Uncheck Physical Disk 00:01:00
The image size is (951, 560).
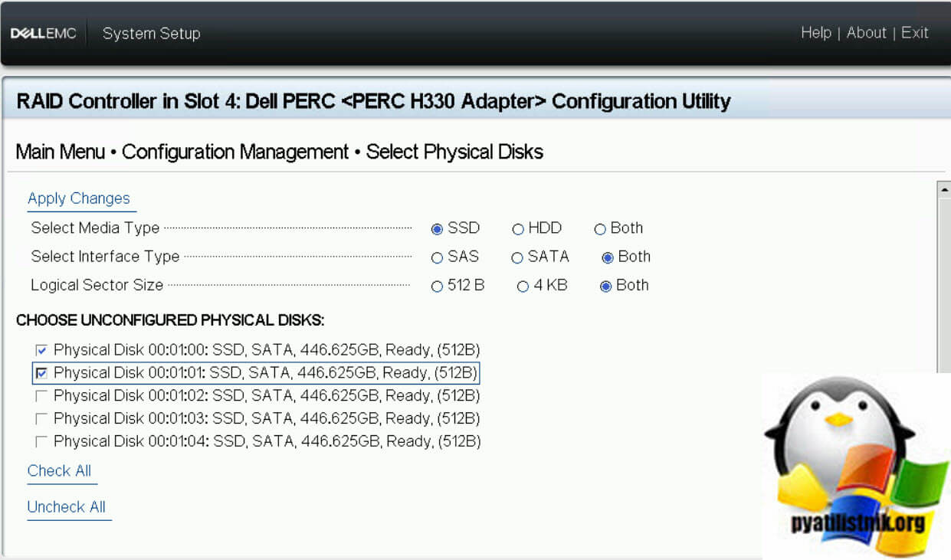pyautogui.click(x=44, y=349)
